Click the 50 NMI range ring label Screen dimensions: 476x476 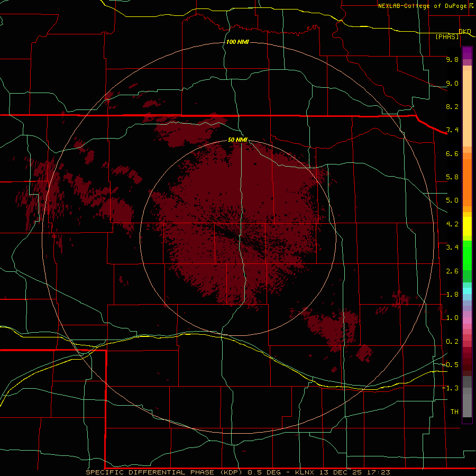tap(237, 140)
